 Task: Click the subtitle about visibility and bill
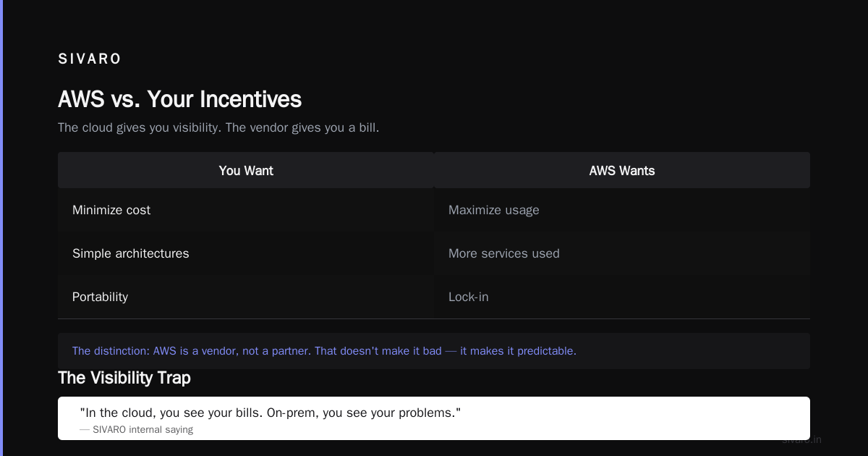[x=218, y=127]
